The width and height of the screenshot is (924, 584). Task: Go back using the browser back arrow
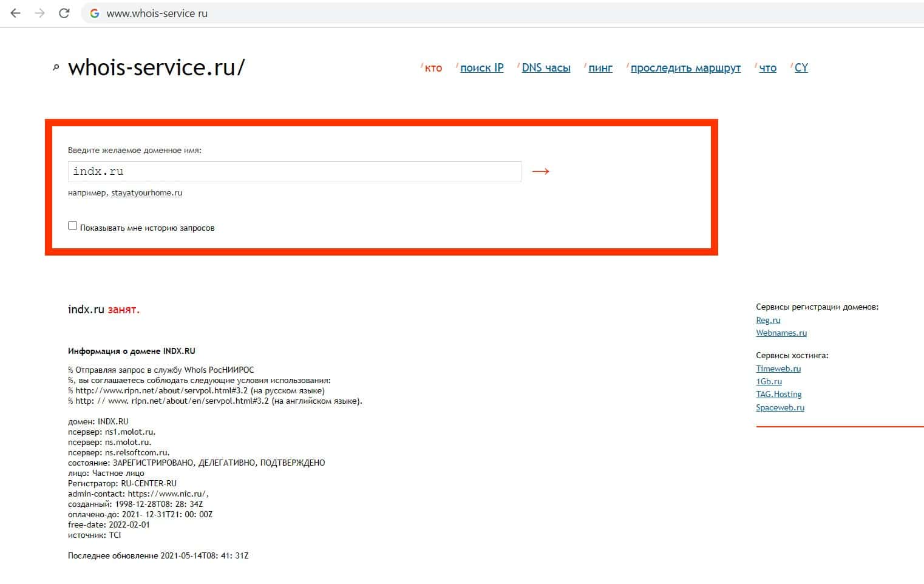pos(16,13)
